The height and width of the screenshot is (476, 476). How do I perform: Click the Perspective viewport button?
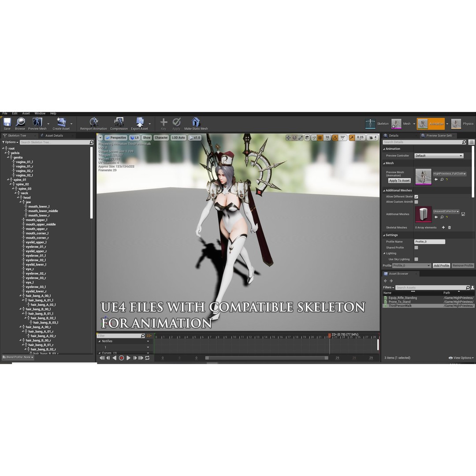tap(115, 138)
